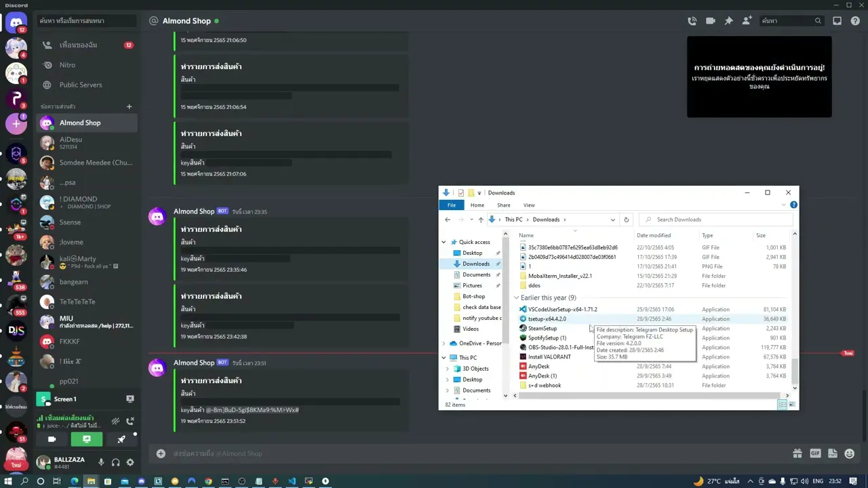Open Public Servers in the sidebar
868x488 pixels.
87,85
